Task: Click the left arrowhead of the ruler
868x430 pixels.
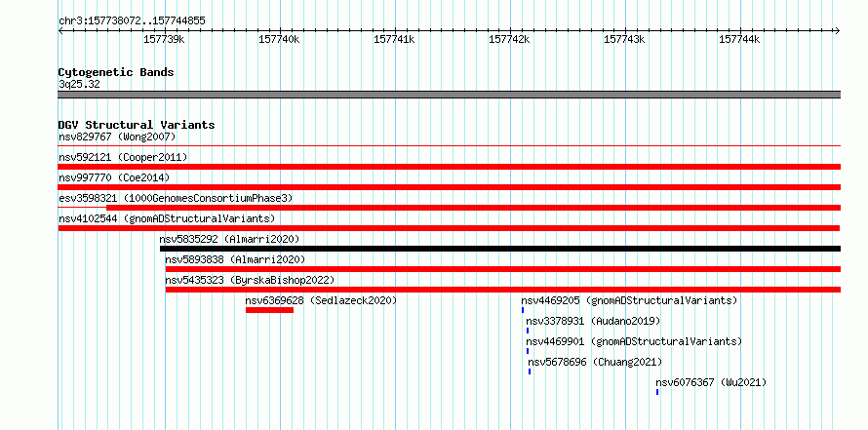Action: (x=60, y=30)
